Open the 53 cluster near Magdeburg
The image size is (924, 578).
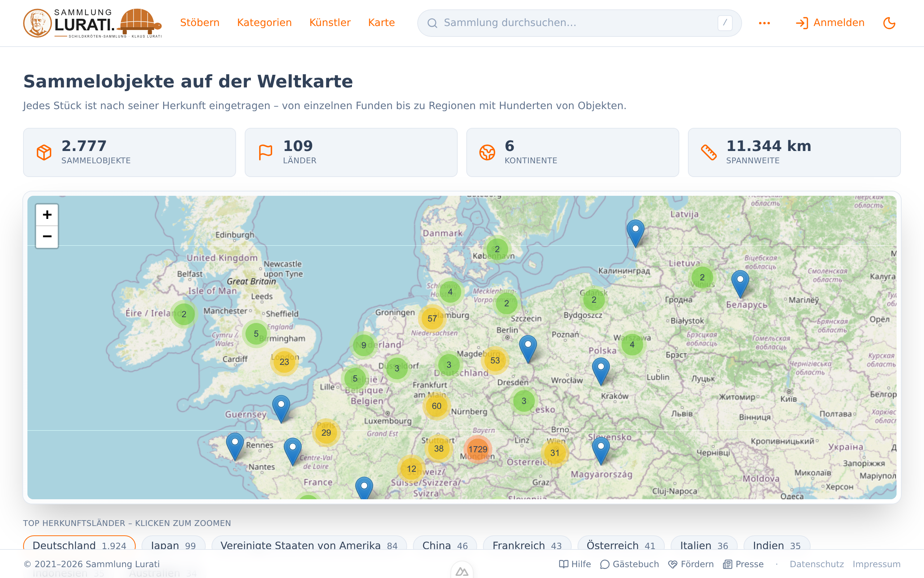[495, 361]
